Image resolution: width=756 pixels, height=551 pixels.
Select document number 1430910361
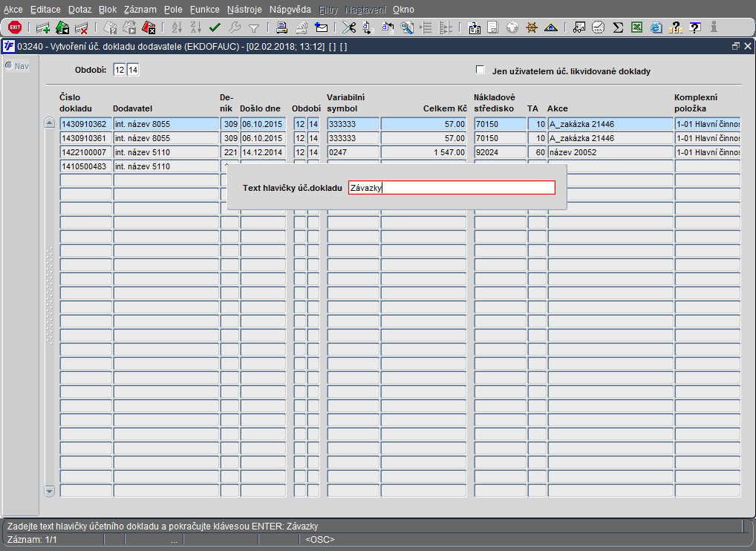click(x=86, y=138)
